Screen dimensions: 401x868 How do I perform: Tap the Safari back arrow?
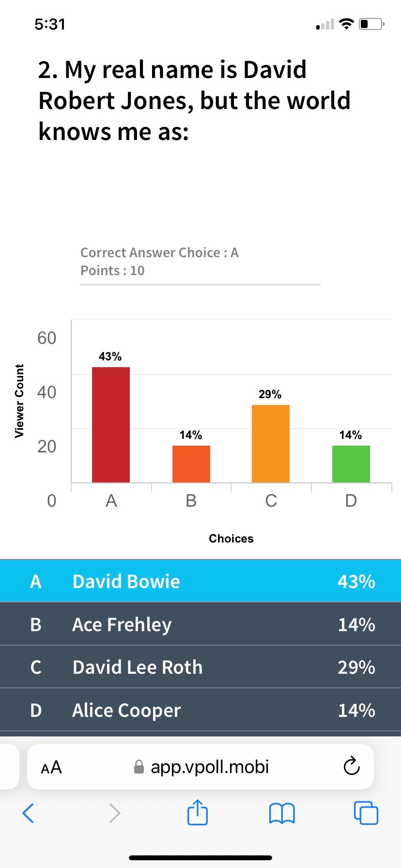[29, 813]
